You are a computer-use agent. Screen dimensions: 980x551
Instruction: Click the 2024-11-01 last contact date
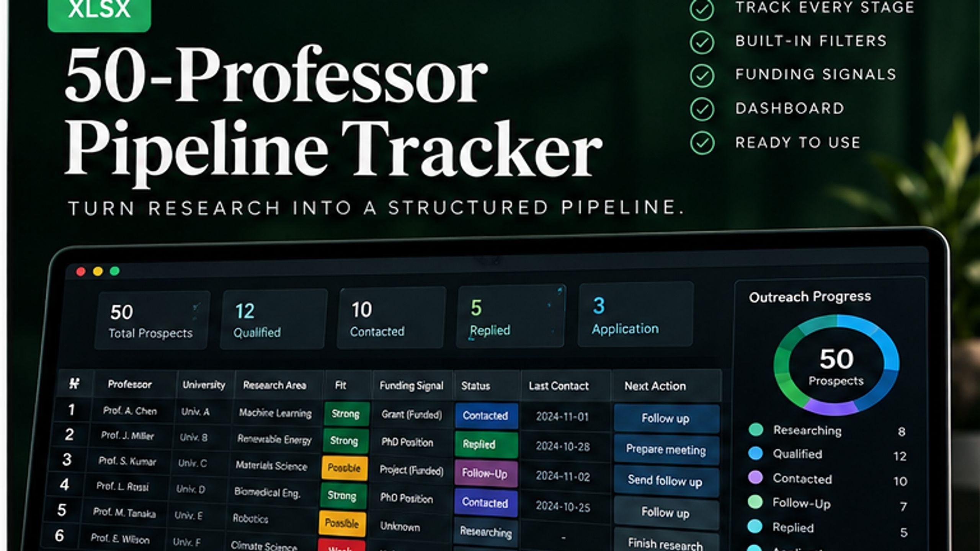562,416
